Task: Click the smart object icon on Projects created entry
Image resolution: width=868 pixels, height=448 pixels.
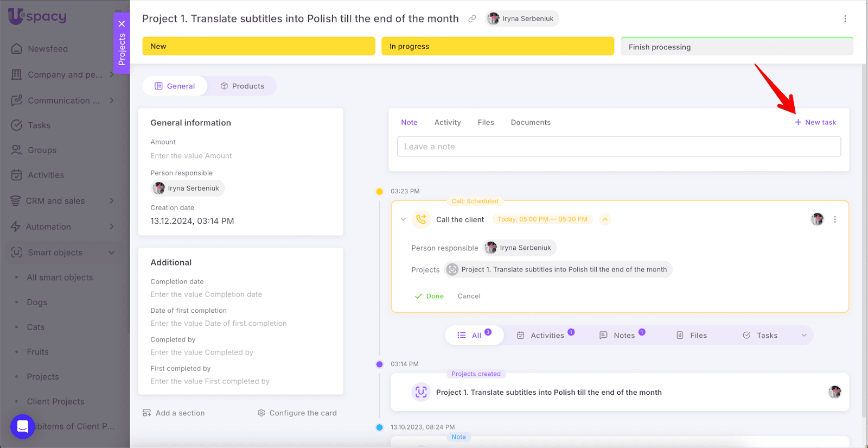Action: tap(421, 392)
